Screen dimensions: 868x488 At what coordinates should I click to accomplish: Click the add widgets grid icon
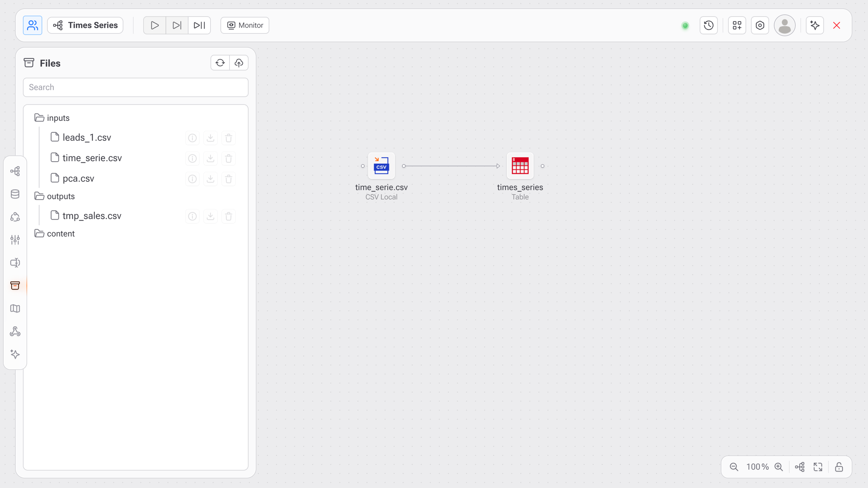737,25
